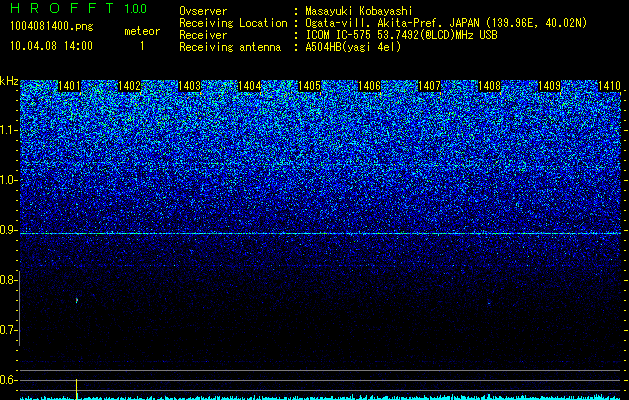Click the cyan carrier line at 0.9 kHz
Screen dimensions: 629x400
click(x=321, y=233)
